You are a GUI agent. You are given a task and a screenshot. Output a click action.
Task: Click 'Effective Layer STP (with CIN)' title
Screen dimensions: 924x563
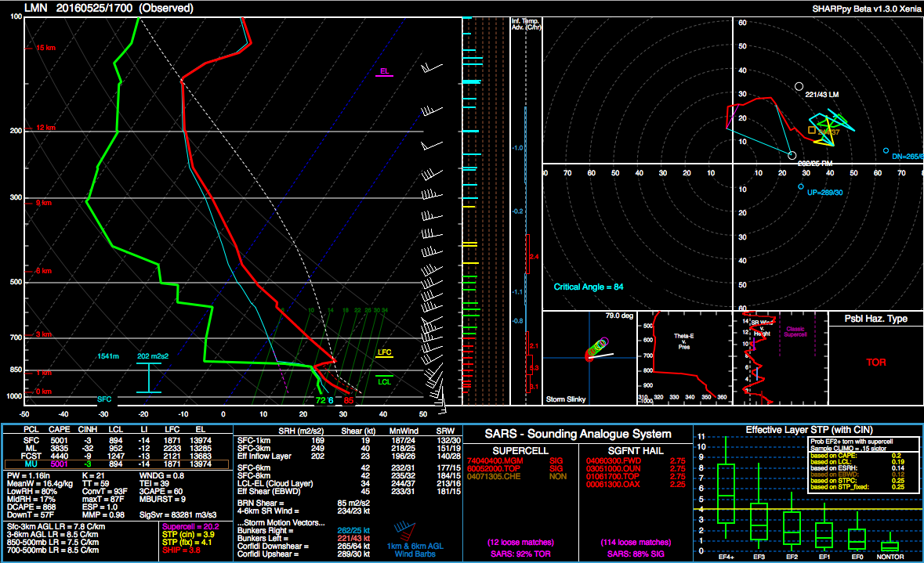click(x=809, y=430)
